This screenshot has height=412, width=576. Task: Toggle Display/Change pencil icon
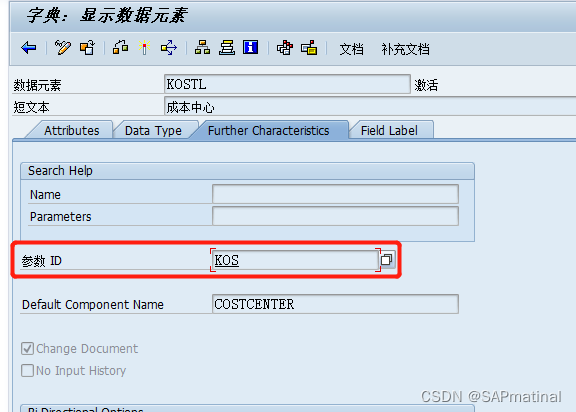[x=62, y=48]
